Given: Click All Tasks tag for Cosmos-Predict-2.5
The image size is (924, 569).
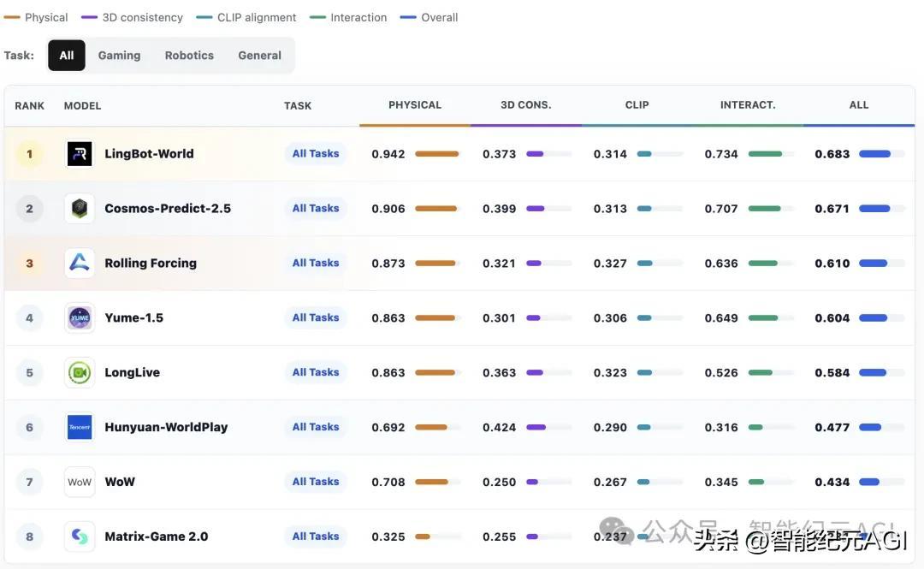Looking at the screenshot, I should coord(316,209).
